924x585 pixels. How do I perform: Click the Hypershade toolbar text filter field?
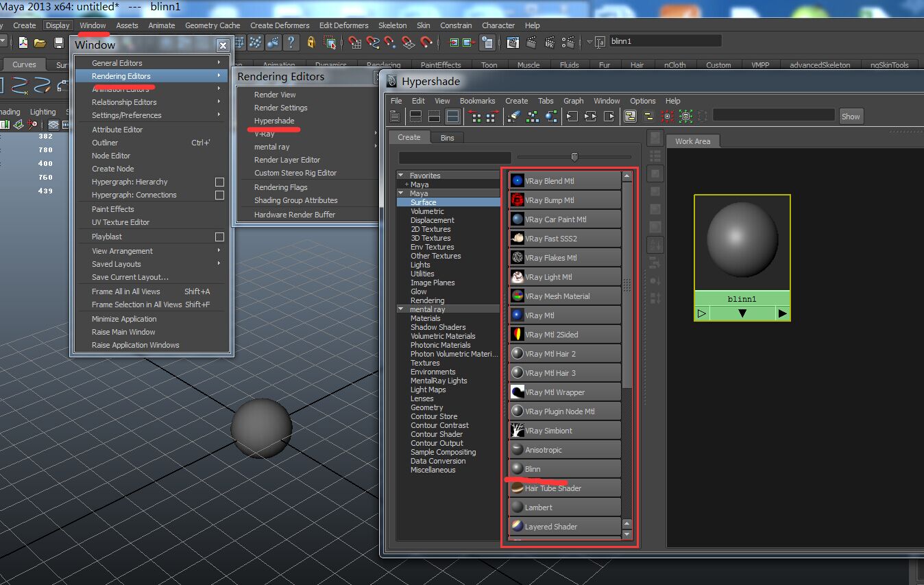[774, 115]
